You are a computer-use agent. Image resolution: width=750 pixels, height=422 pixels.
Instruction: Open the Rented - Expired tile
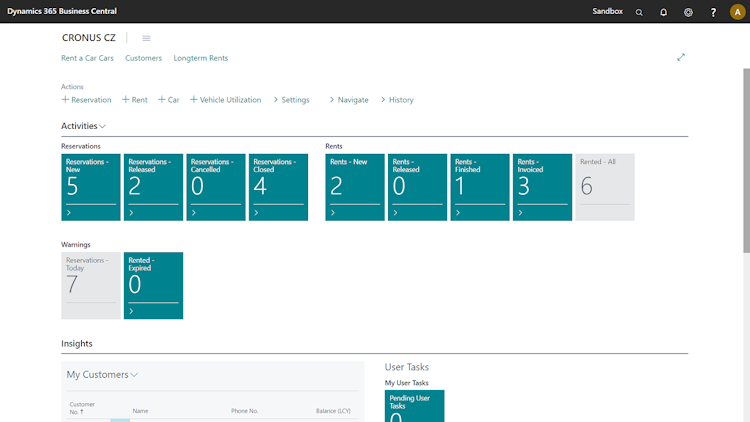[x=154, y=286]
